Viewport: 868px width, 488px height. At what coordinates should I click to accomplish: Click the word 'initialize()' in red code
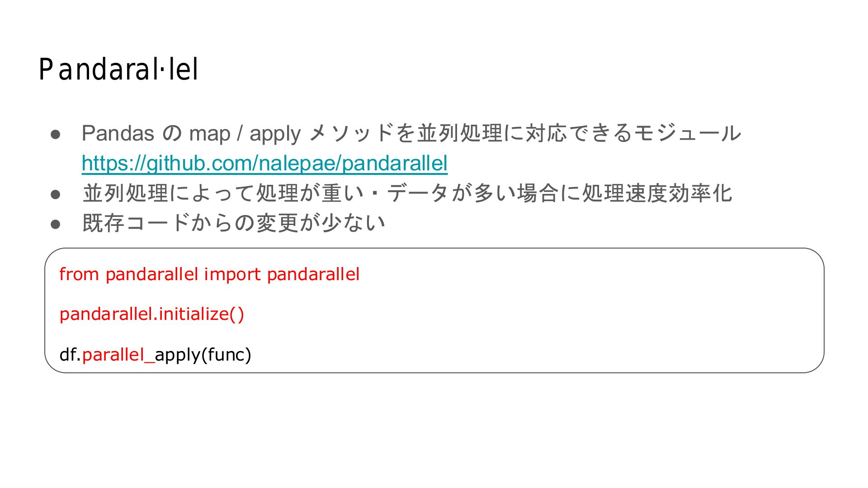pyautogui.click(x=201, y=314)
